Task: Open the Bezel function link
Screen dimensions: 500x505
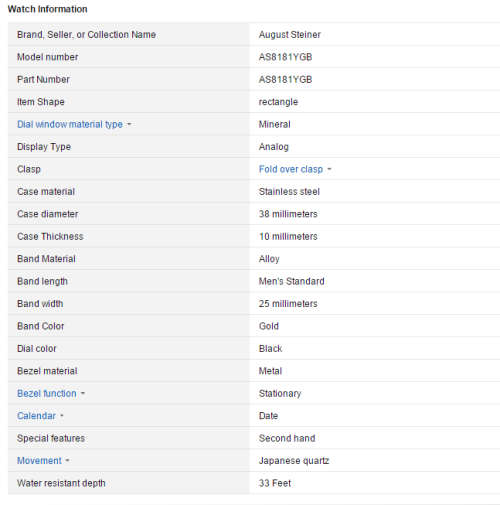Action: [x=47, y=393]
